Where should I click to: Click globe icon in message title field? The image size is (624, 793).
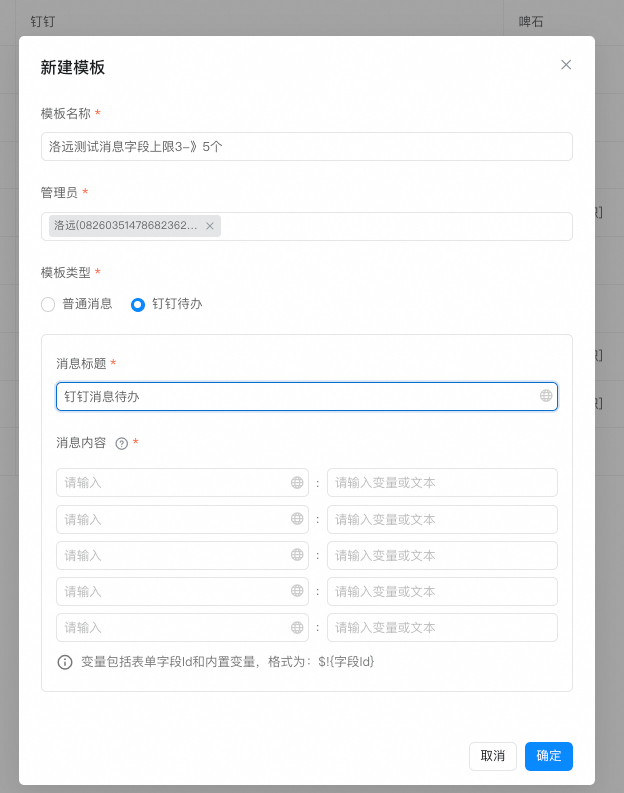(546, 396)
